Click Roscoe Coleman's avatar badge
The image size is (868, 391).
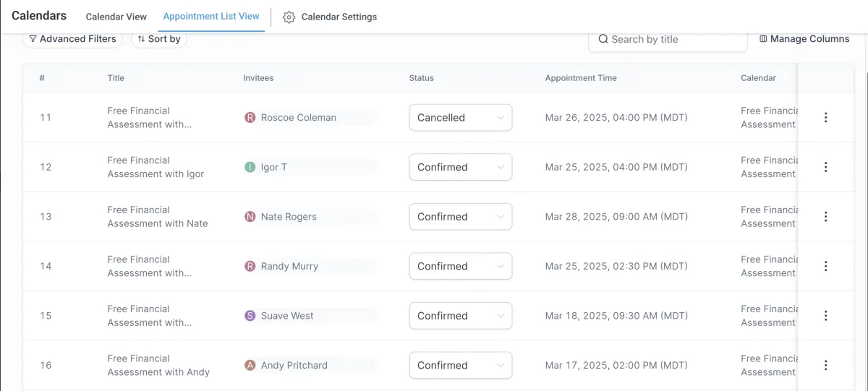[250, 118]
